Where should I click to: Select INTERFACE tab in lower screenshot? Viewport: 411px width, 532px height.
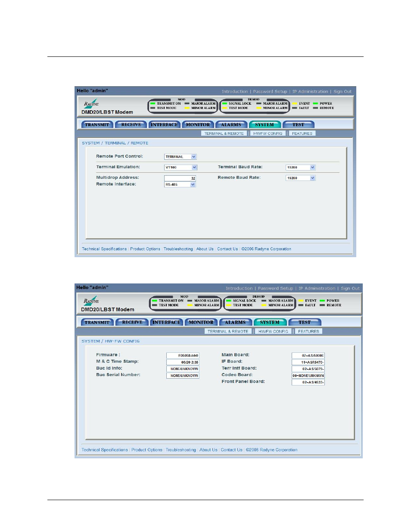[166, 322]
